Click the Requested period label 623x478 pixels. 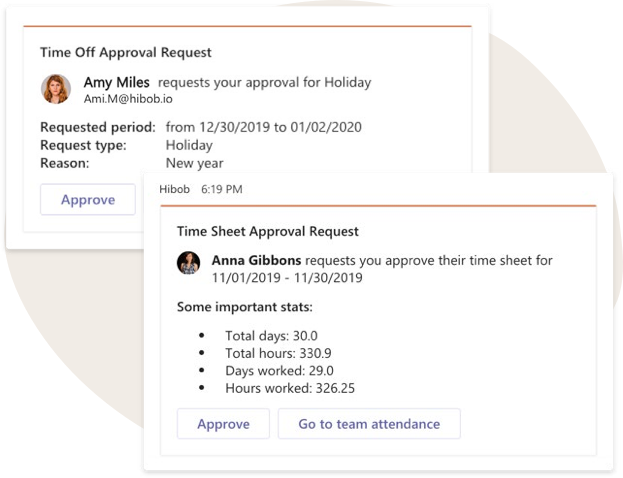tap(98, 127)
